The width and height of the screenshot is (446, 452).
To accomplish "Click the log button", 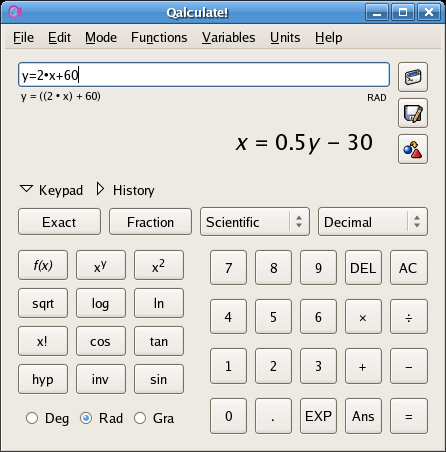I will pos(101,303).
